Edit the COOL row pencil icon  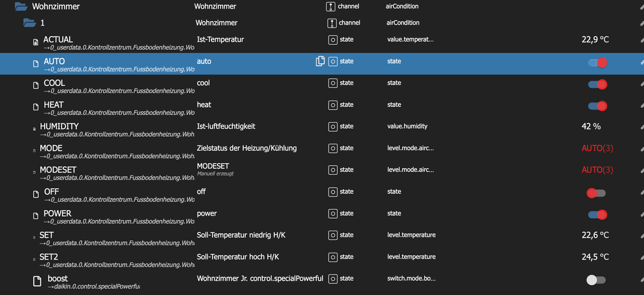click(642, 84)
